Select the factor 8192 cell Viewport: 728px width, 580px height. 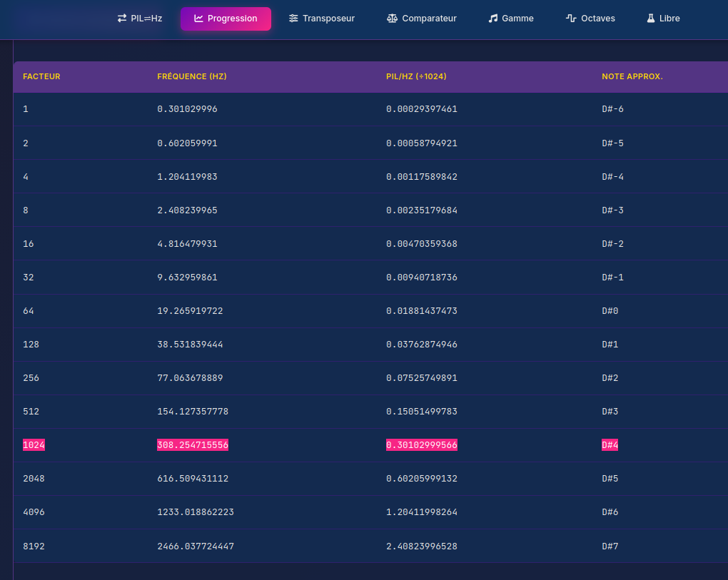[x=34, y=546]
